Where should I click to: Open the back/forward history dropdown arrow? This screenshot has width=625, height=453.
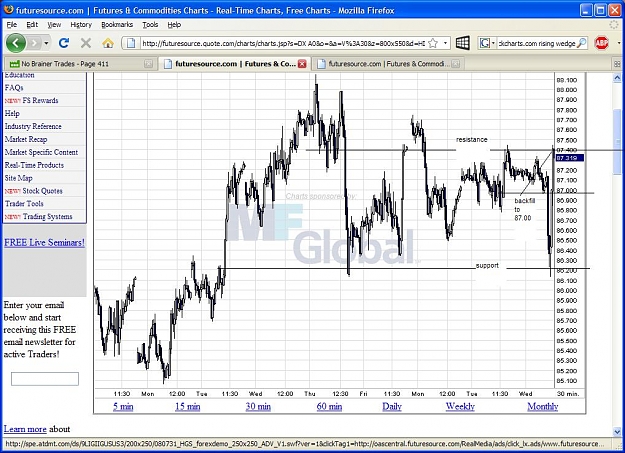click(46, 43)
